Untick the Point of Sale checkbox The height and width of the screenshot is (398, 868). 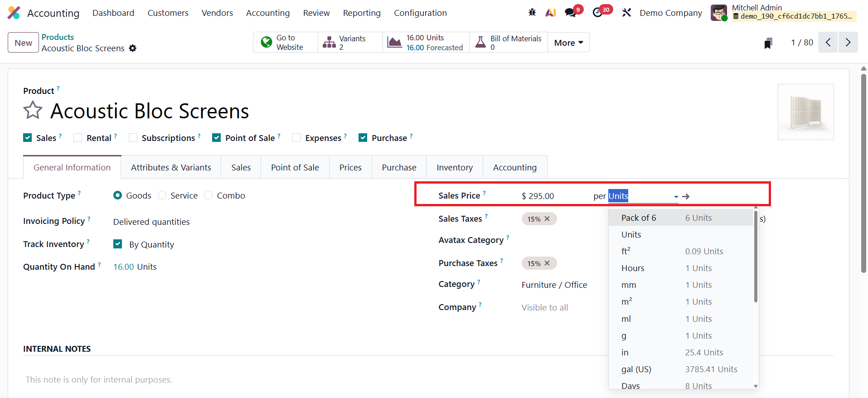click(217, 138)
